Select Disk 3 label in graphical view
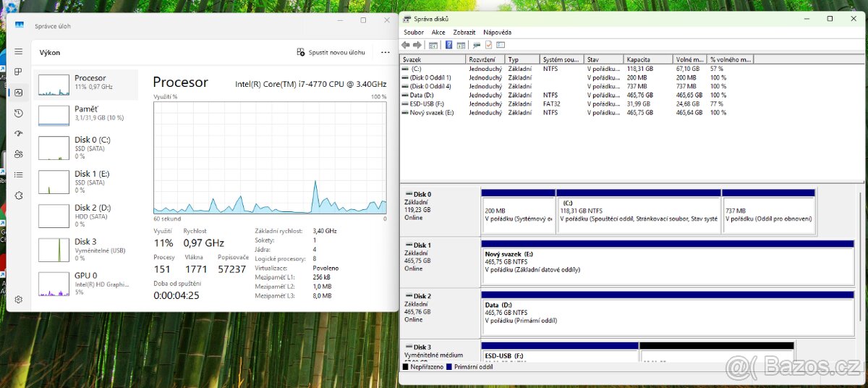The height and width of the screenshot is (388, 868). click(x=440, y=350)
